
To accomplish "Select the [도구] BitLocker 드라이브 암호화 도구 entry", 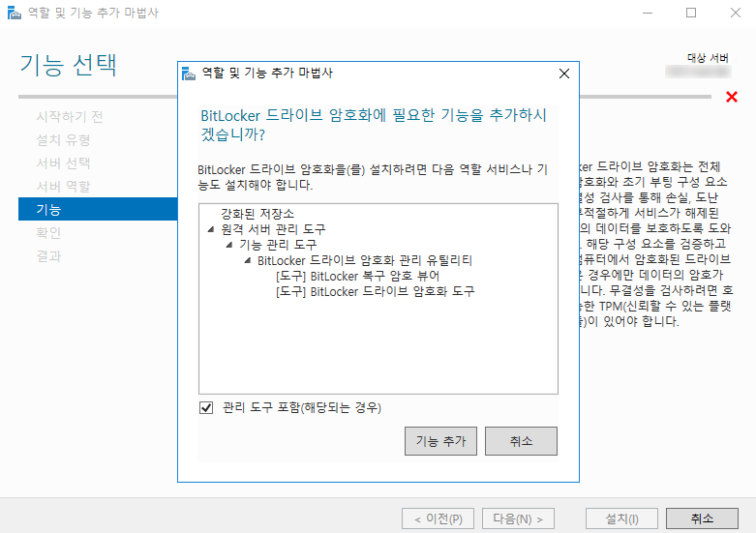I will pyautogui.click(x=376, y=291).
